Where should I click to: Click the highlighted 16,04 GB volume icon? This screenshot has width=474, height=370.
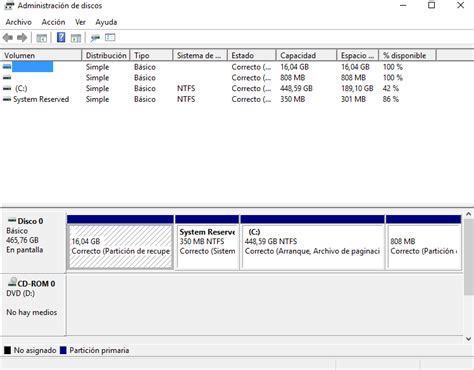pyautogui.click(x=7, y=67)
